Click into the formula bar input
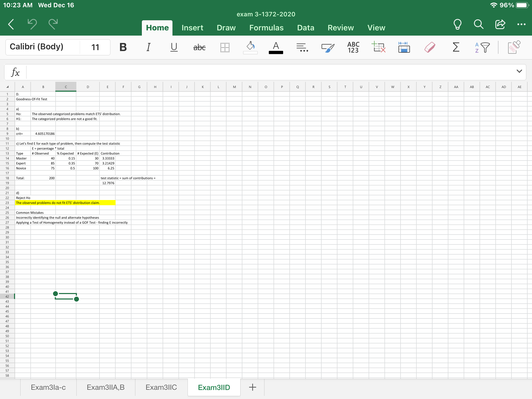The width and height of the screenshot is (532, 399). (270, 72)
